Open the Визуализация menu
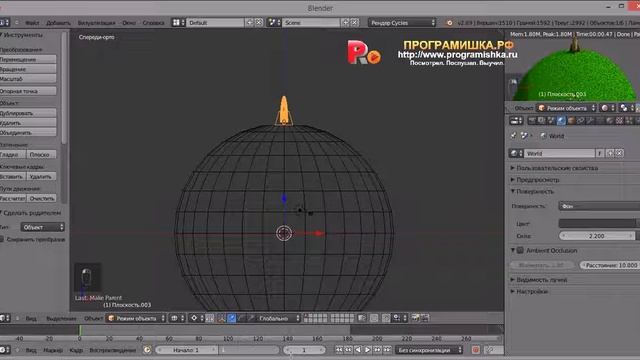Viewport: 640px width, 360px height. pyautogui.click(x=97, y=23)
